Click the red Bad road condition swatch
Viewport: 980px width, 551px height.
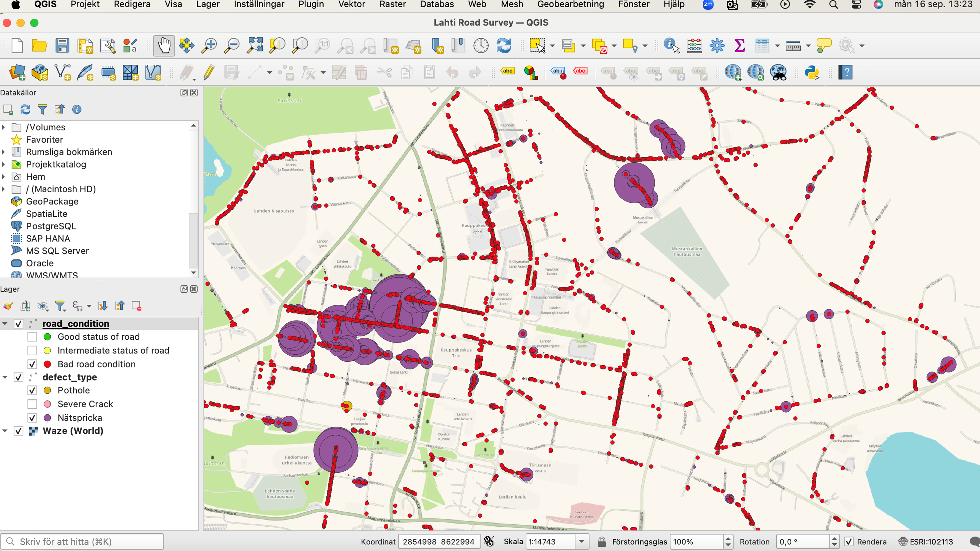(x=47, y=364)
